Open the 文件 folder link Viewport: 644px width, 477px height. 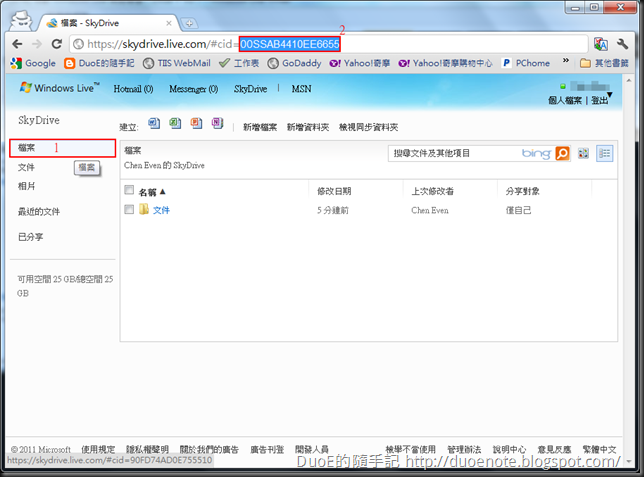161,210
